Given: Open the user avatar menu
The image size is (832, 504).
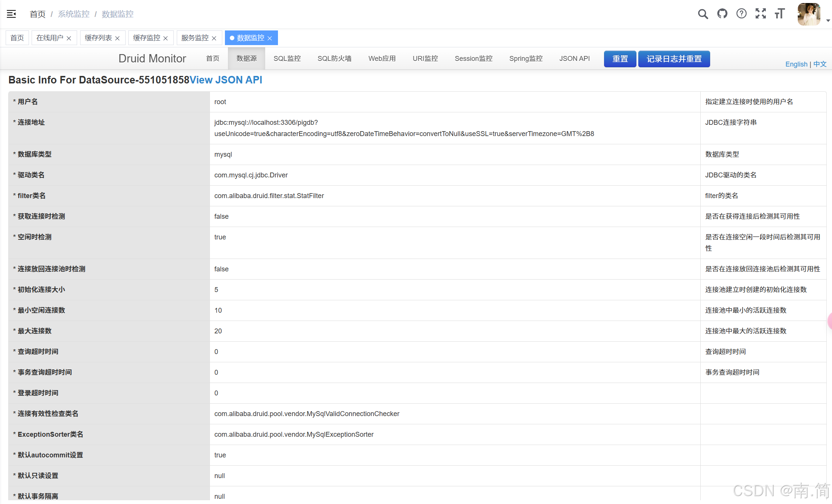Looking at the screenshot, I should click(809, 14).
